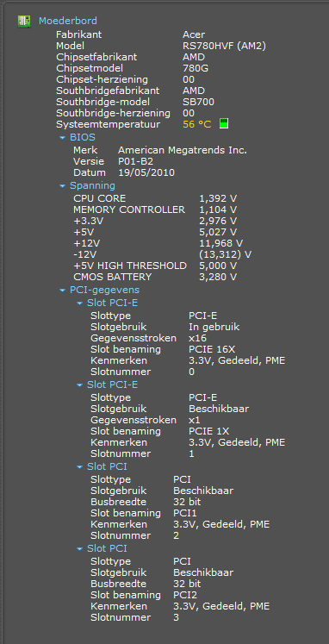This screenshot has height=644, width=329.
Task: Collapse the Spanning section arrow
Action: pos(62,186)
